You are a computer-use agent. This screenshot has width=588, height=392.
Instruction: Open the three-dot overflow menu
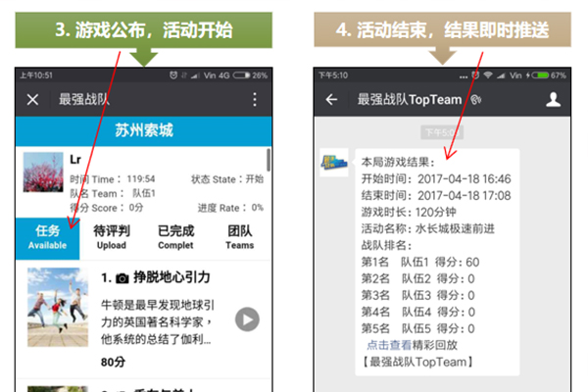click(255, 99)
